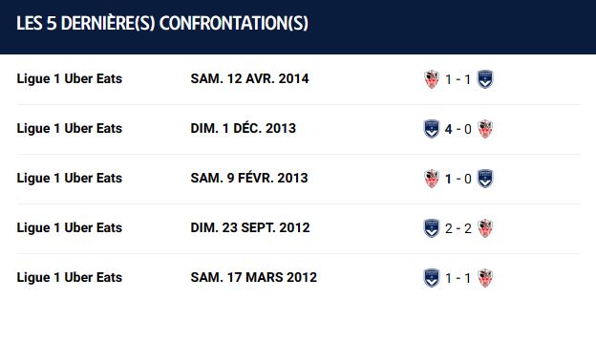Click the Ajaccio crest in the 17 Mars 2012 match

point(485,278)
